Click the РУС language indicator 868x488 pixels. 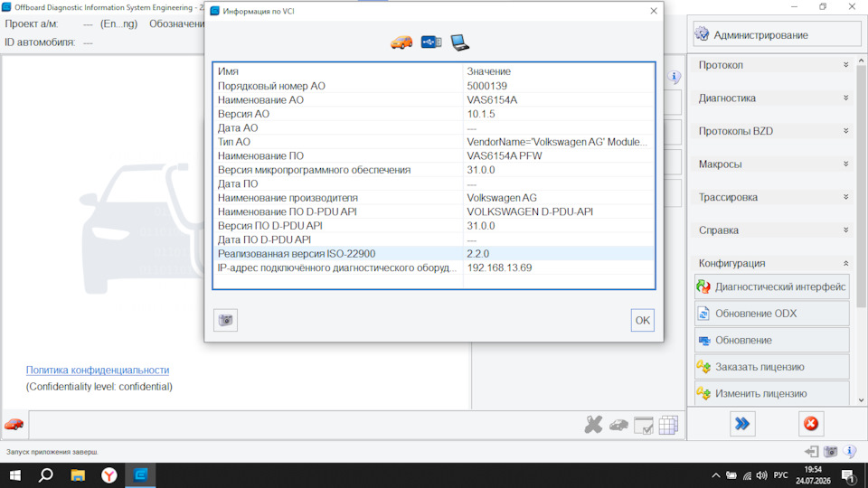(x=780, y=475)
